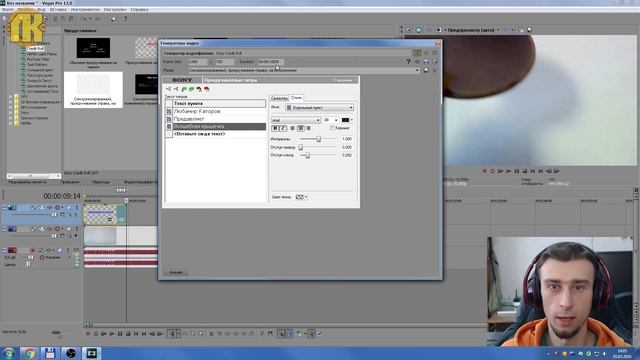
Task: Click the line-type icon beside Любамир Каторов
Action: tap(169, 111)
